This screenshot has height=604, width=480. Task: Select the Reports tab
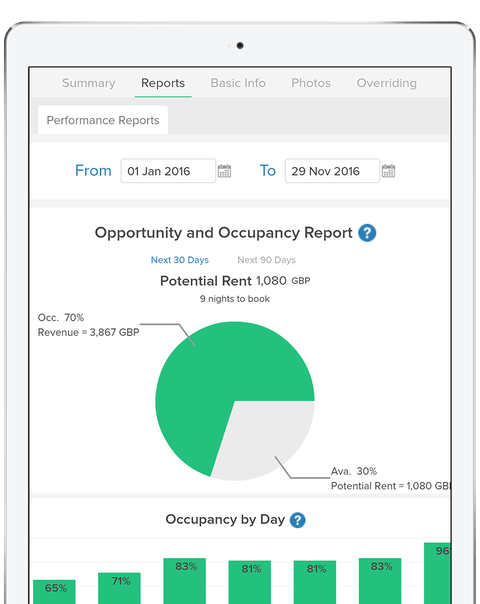[x=163, y=83]
